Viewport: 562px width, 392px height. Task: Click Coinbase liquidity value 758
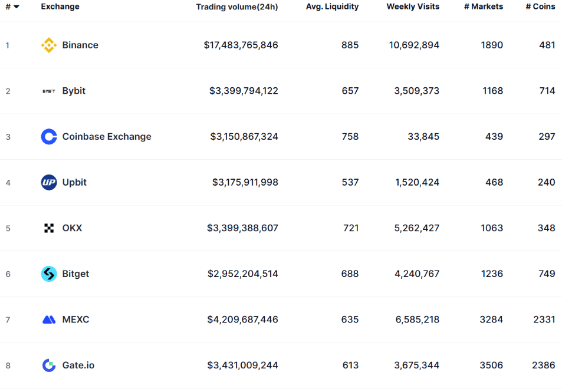350,137
